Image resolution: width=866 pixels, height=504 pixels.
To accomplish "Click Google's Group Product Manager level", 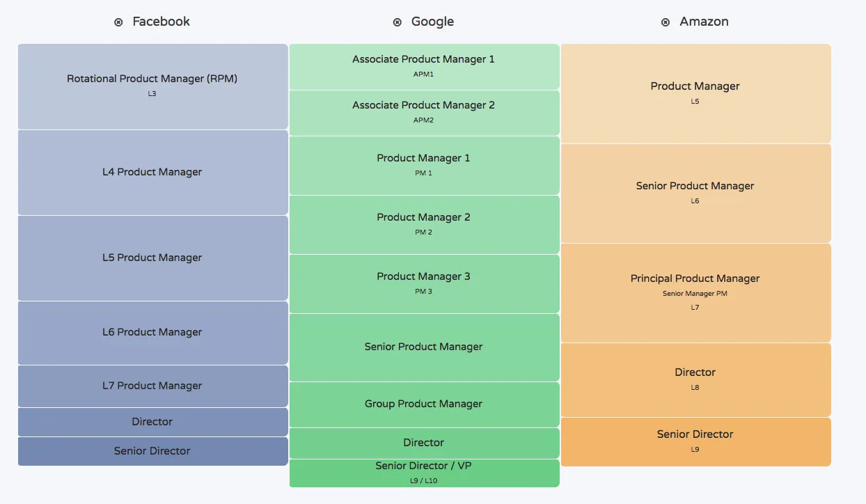I will coord(423,404).
